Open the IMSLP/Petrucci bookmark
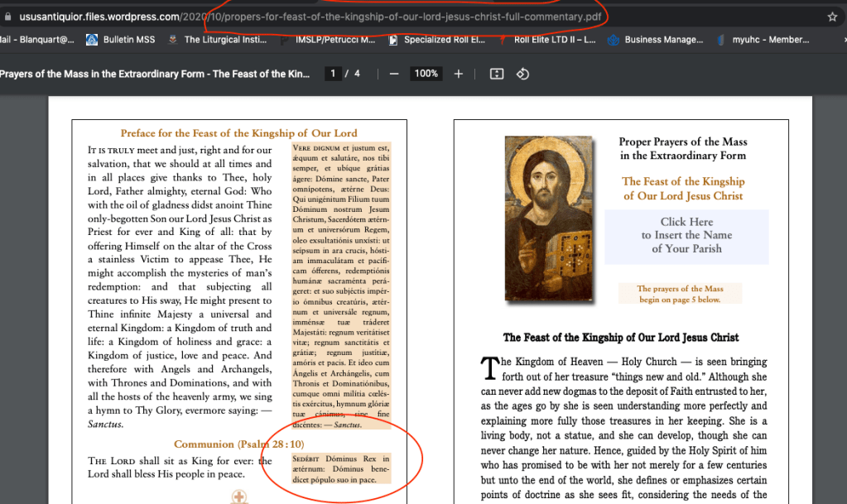The width and height of the screenshot is (847, 504). pos(327,39)
